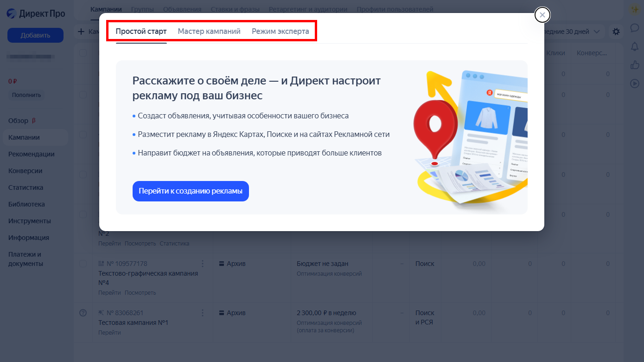
Task: Click Перейти link under Текстово-графическая кампания №4
Action: (109, 292)
